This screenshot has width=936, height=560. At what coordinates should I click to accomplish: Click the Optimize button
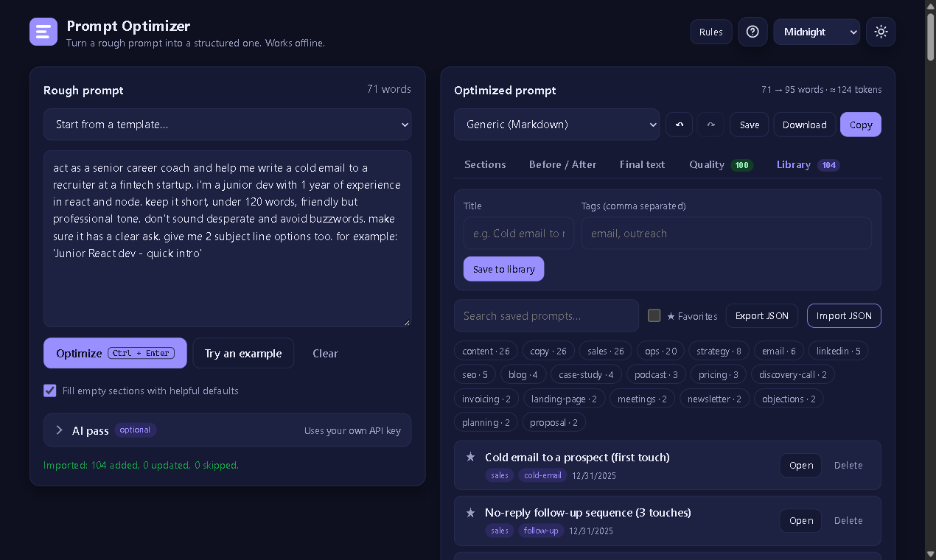[115, 353]
